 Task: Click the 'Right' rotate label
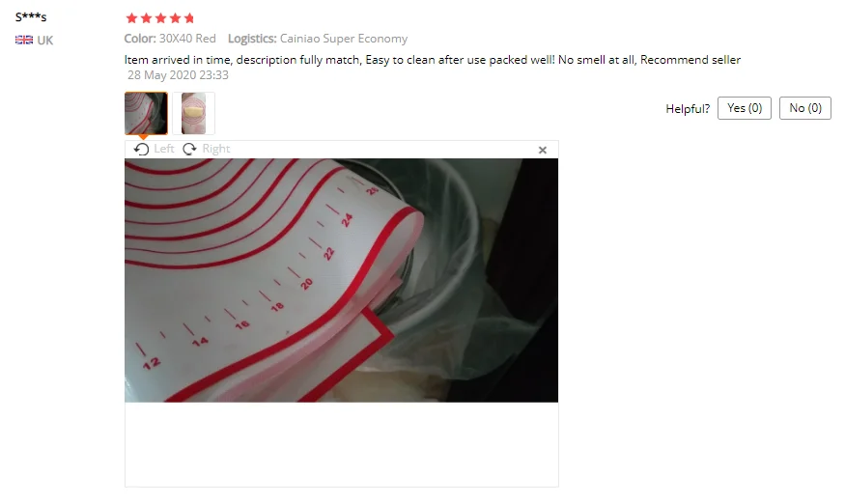click(216, 149)
